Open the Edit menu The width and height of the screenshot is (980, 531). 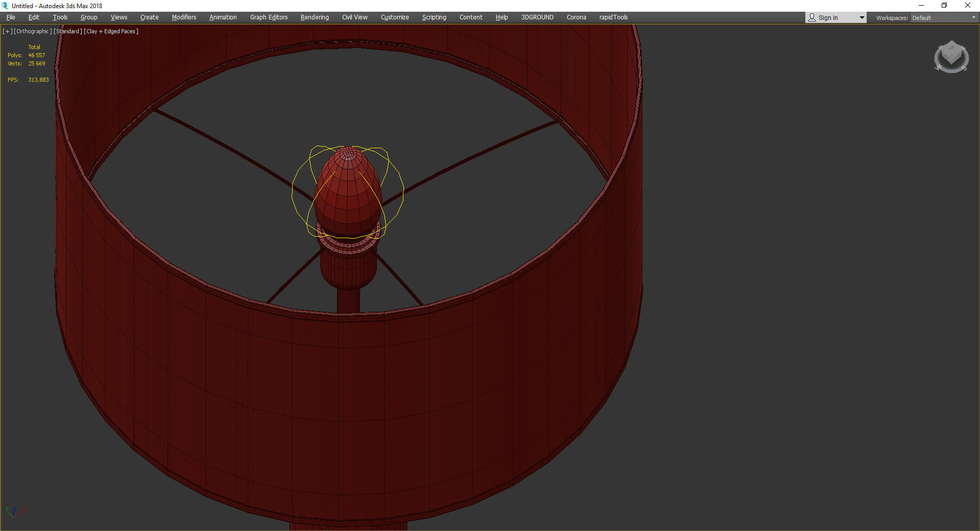coord(34,17)
